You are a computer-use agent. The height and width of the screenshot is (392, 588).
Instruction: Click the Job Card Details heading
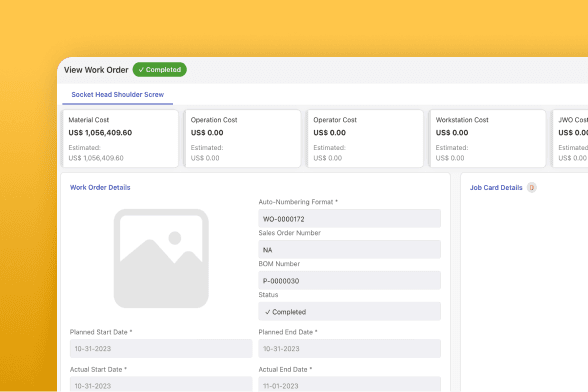496,187
